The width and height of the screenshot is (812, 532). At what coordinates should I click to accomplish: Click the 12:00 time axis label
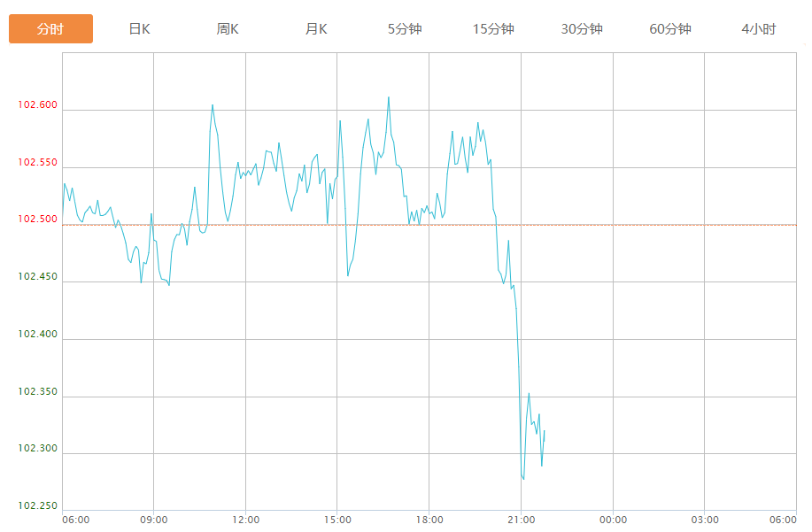246,520
